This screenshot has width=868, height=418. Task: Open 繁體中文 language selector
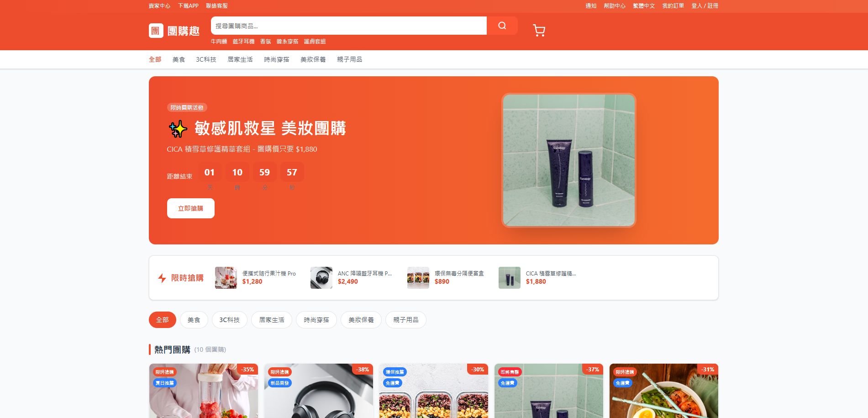point(644,6)
